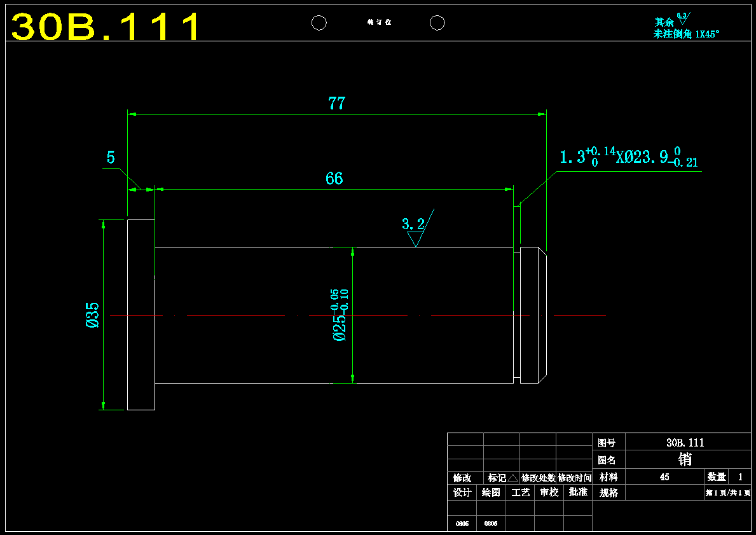Click the 审校 signature header

pos(549,492)
